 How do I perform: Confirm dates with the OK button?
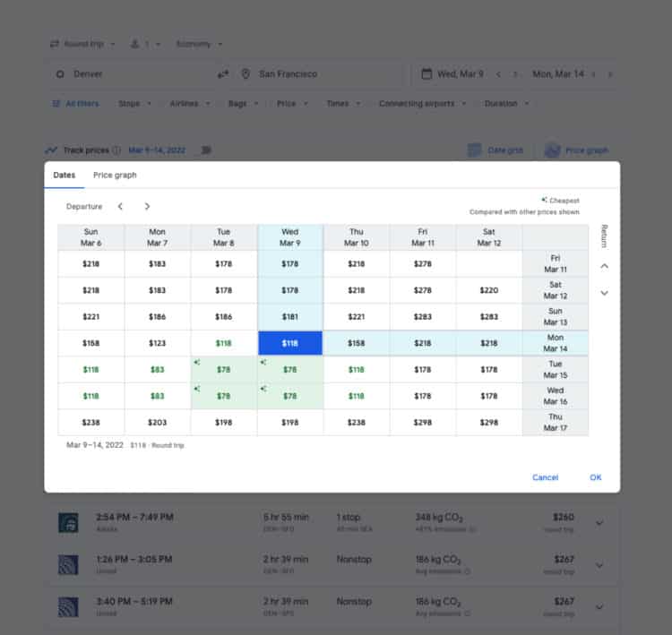(x=596, y=477)
